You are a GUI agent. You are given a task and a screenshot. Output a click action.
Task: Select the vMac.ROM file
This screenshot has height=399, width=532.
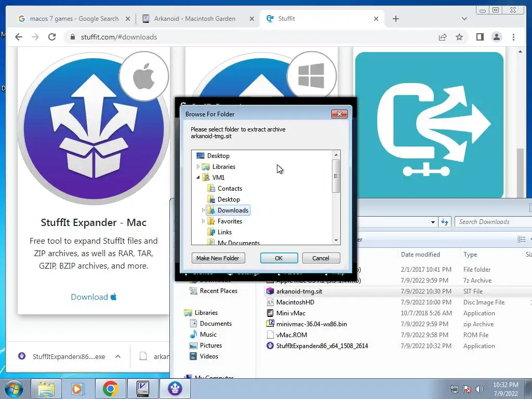point(291,335)
